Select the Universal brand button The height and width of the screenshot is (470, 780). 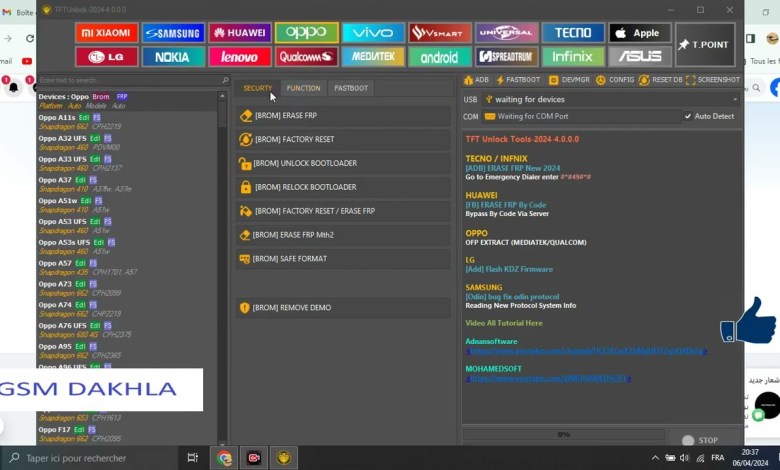click(506, 33)
